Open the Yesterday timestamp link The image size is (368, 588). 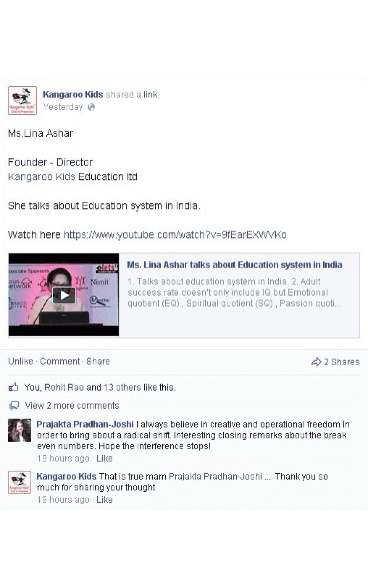click(63, 107)
